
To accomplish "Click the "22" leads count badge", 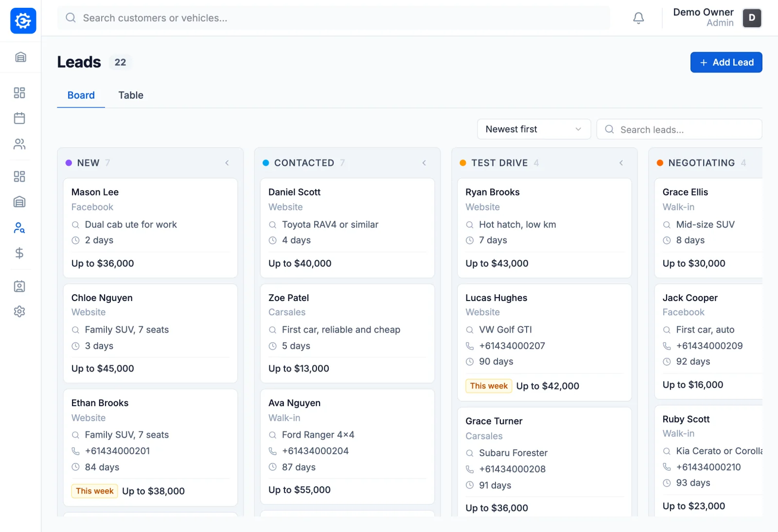I will pos(120,62).
